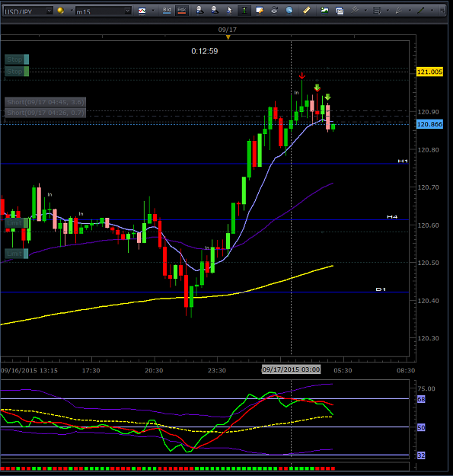
Task: Click the 0:12:59 candle countdown timer
Action: 205,51
